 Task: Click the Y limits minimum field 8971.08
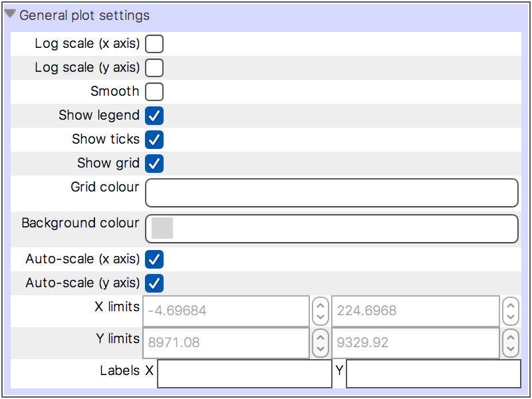[x=226, y=342]
